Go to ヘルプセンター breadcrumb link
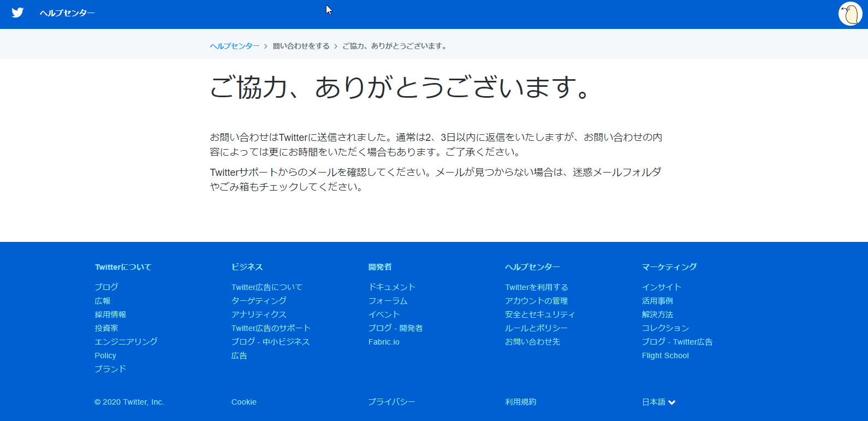The width and height of the screenshot is (868, 421). pyautogui.click(x=235, y=46)
